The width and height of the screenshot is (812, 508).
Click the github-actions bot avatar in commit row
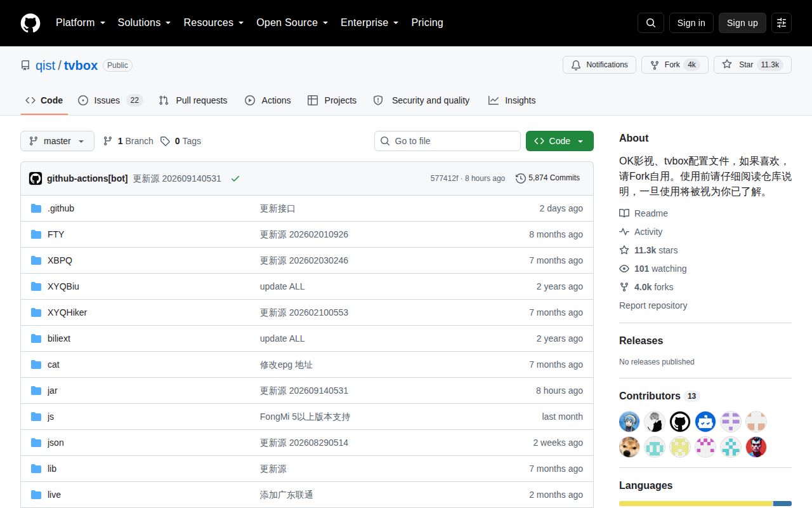[x=36, y=178]
